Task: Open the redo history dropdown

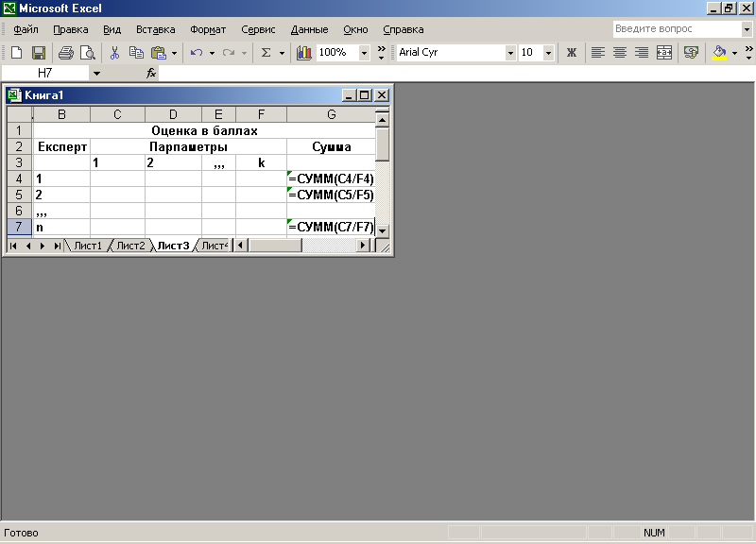Action: point(244,53)
